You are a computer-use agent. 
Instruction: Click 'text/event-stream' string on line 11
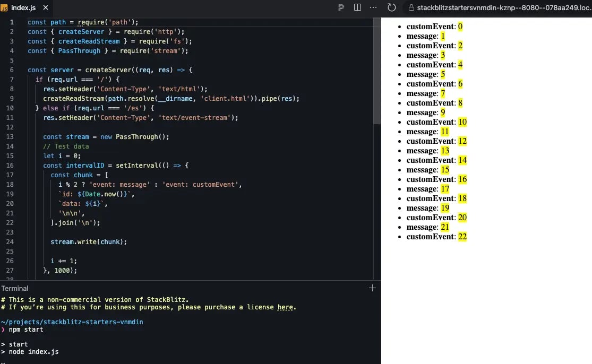tap(194, 118)
